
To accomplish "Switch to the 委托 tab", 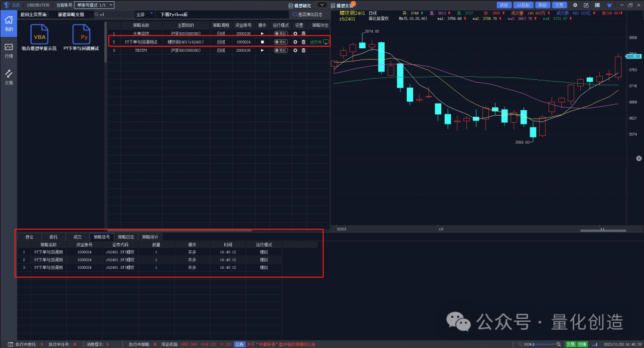I will click(54, 237).
